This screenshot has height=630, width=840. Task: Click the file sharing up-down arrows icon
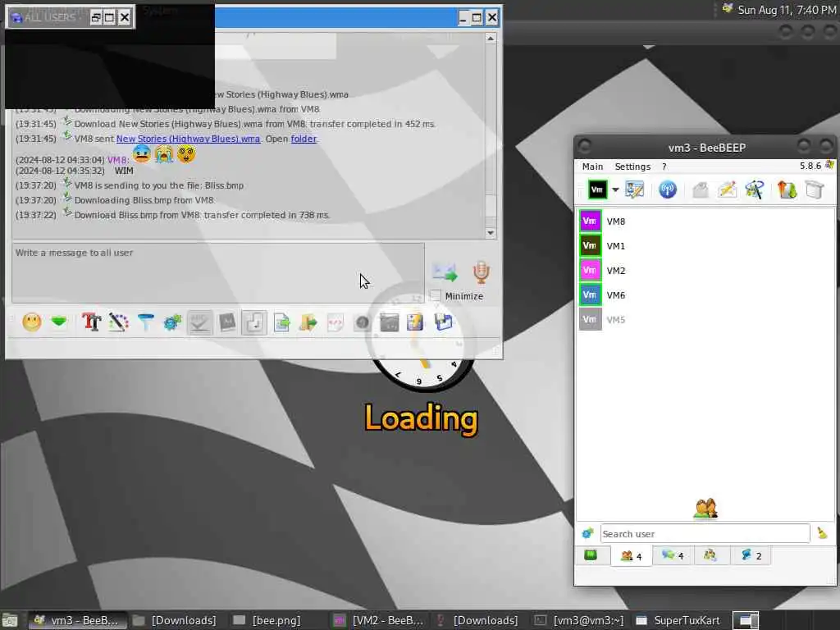point(787,189)
